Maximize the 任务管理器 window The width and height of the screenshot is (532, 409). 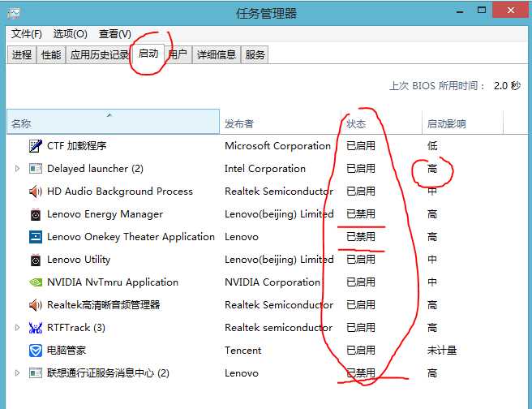[482, 11]
